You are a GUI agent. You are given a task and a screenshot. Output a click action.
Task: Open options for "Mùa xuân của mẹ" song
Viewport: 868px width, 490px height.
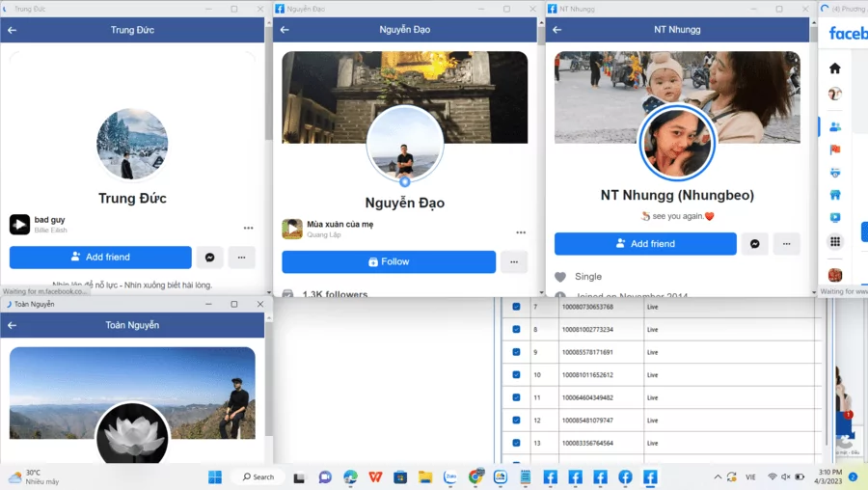tap(521, 232)
